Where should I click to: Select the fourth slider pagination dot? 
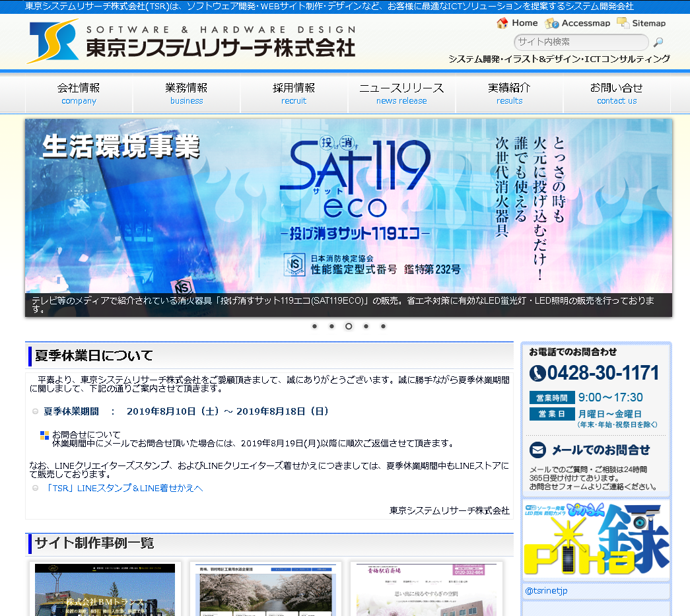click(x=366, y=326)
